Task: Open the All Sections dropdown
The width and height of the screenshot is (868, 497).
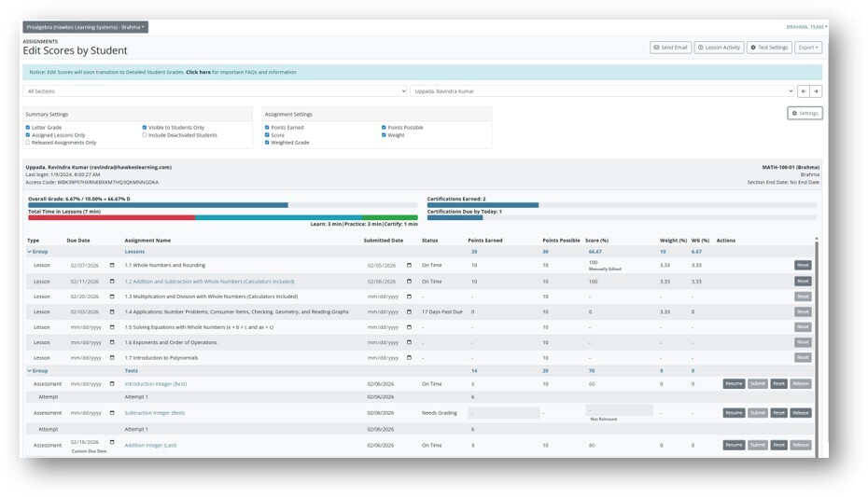Action: coord(215,91)
